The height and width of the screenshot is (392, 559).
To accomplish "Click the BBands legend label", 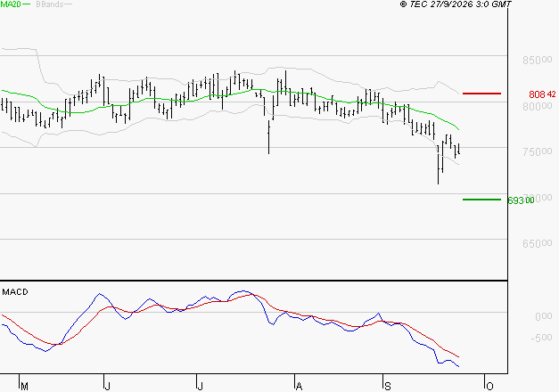I will (x=50, y=4).
